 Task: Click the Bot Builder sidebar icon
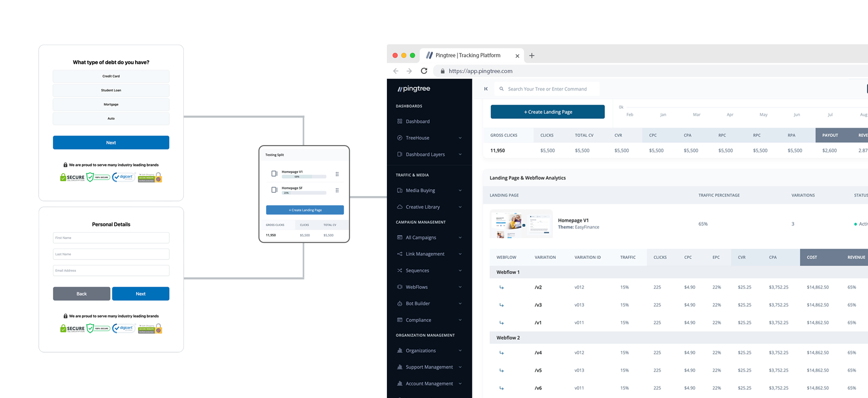tap(400, 304)
